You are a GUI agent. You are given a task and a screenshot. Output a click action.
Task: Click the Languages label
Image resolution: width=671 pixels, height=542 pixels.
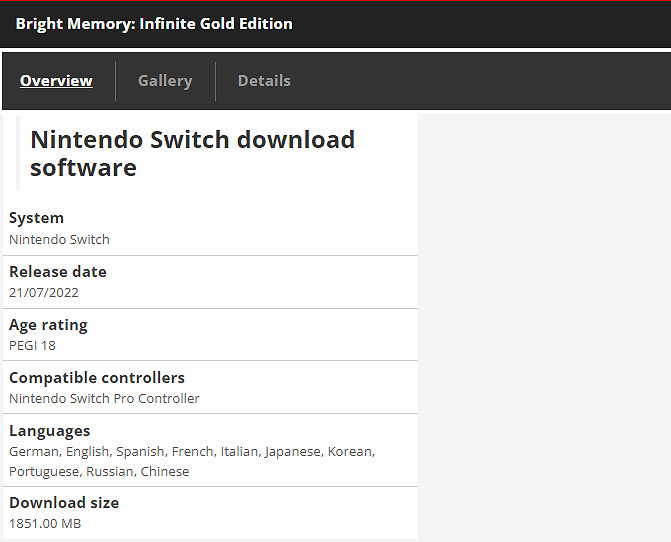coord(49,431)
